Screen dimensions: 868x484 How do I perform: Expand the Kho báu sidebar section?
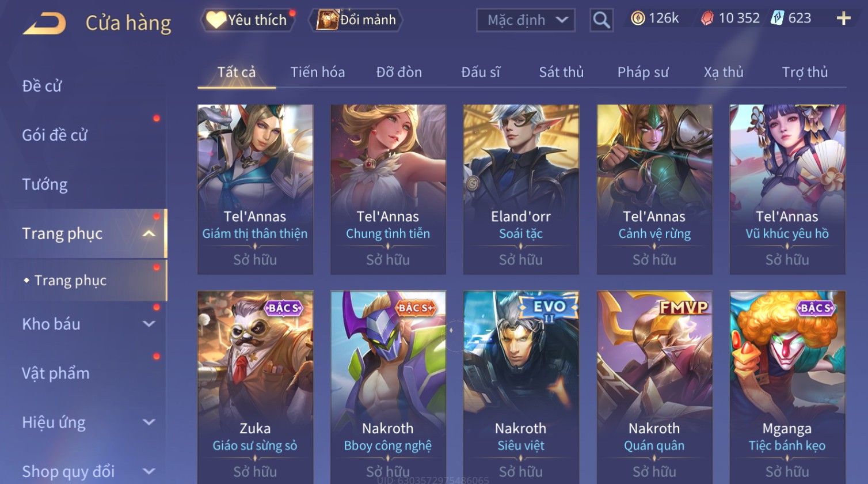click(149, 324)
